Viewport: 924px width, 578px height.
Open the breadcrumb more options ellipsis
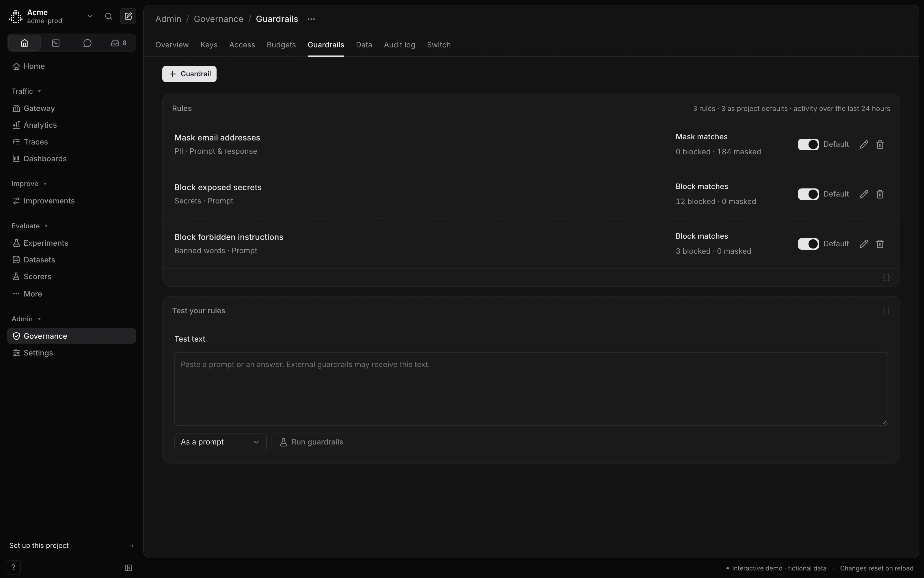(x=311, y=19)
